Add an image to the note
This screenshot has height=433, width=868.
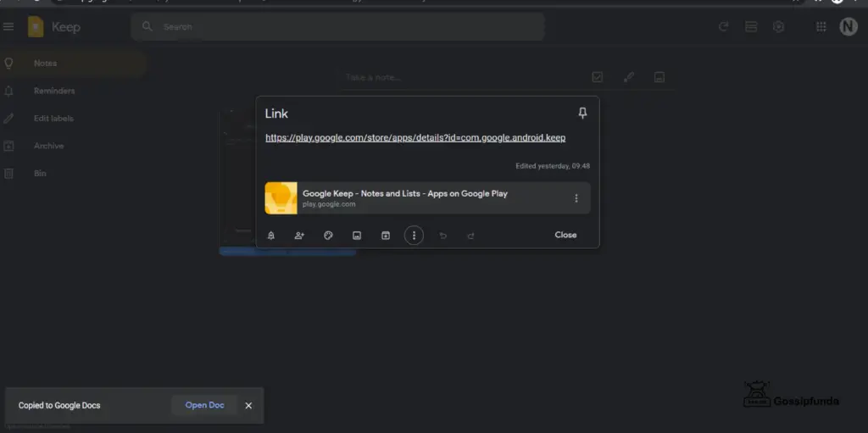click(x=357, y=236)
